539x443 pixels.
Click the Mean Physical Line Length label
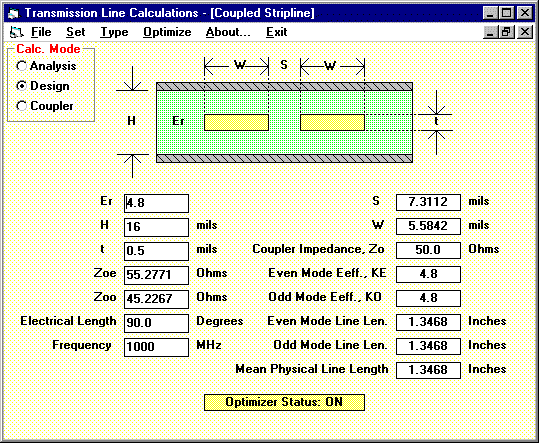[x=311, y=369]
